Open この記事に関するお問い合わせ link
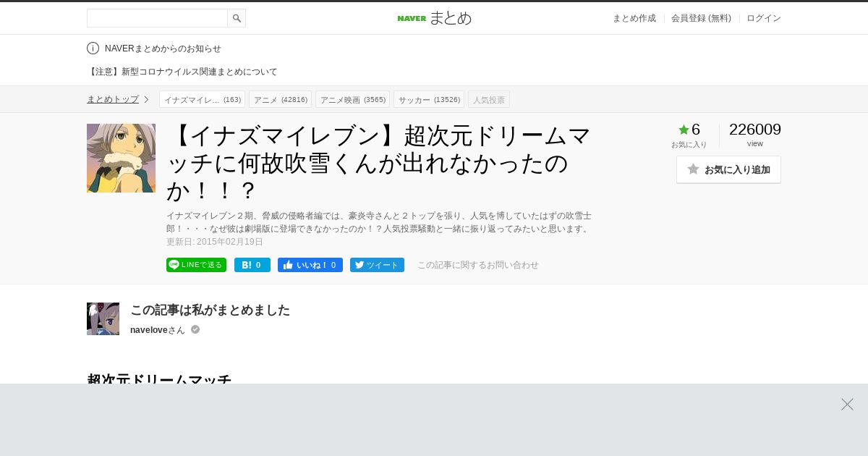The width and height of the screenshot is (868, 456). tap(478, 265)
